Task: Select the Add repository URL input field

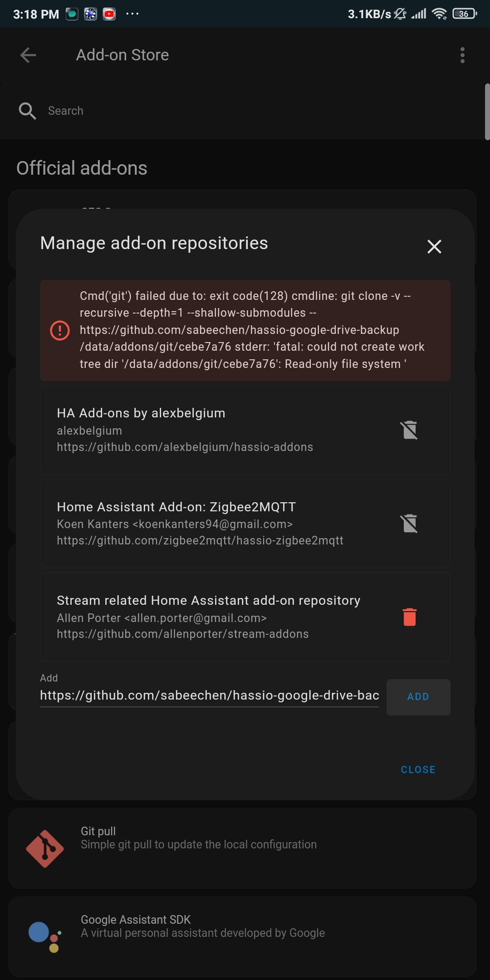Action: tap(209, 695)
